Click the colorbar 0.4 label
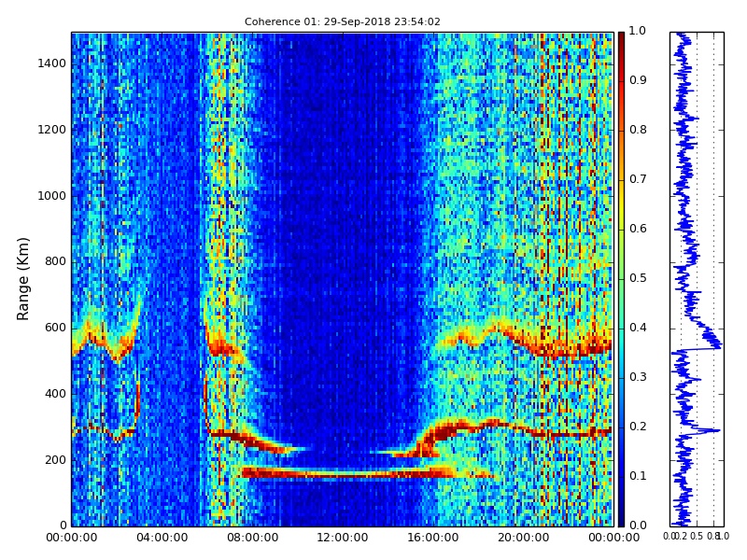The image size is (747, 560). click(x=638, y=328)
